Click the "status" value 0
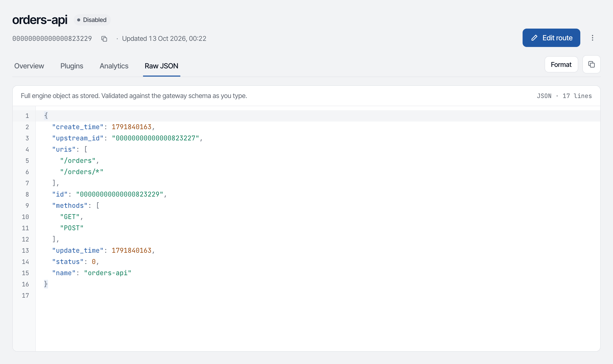613x364 pixels. point(94,262)
